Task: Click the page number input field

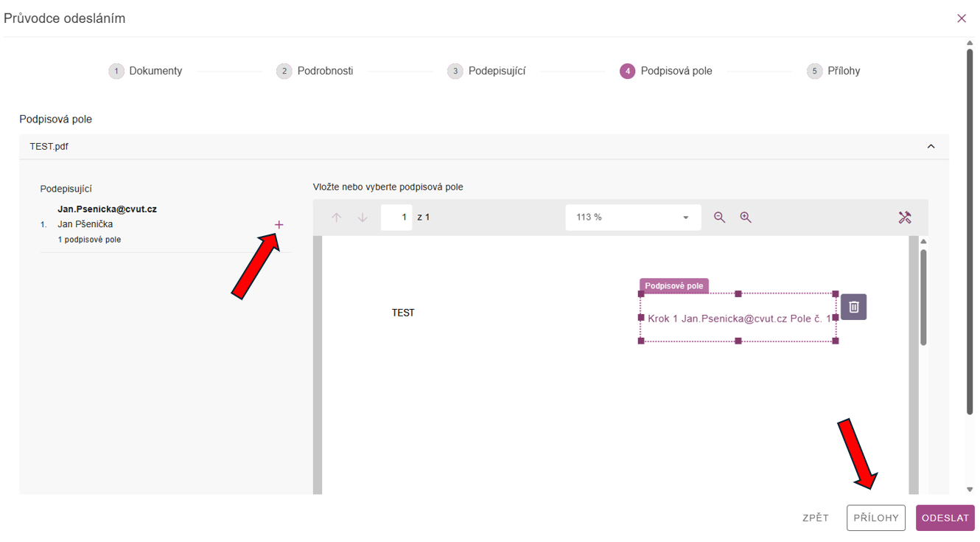Action: pos(396,218)
